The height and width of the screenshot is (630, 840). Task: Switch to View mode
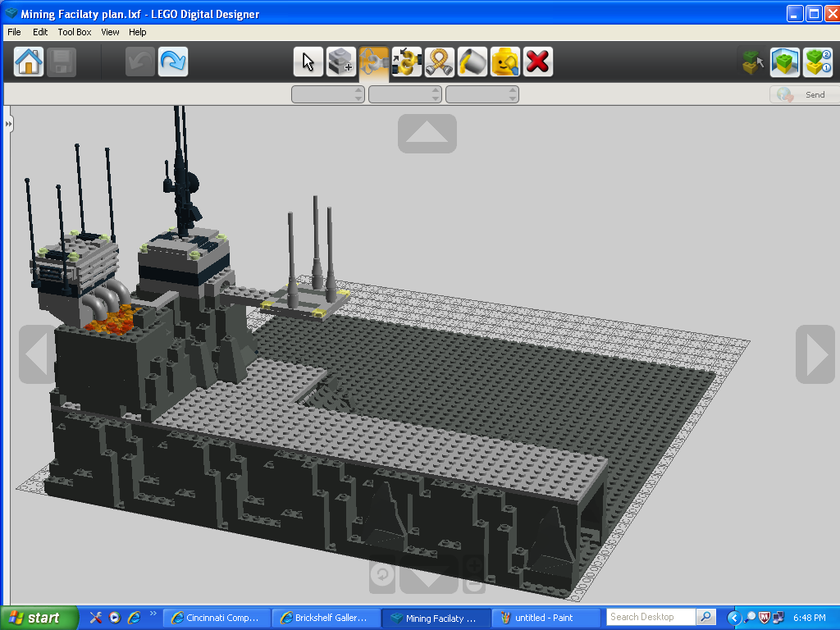tap(785, 61)
